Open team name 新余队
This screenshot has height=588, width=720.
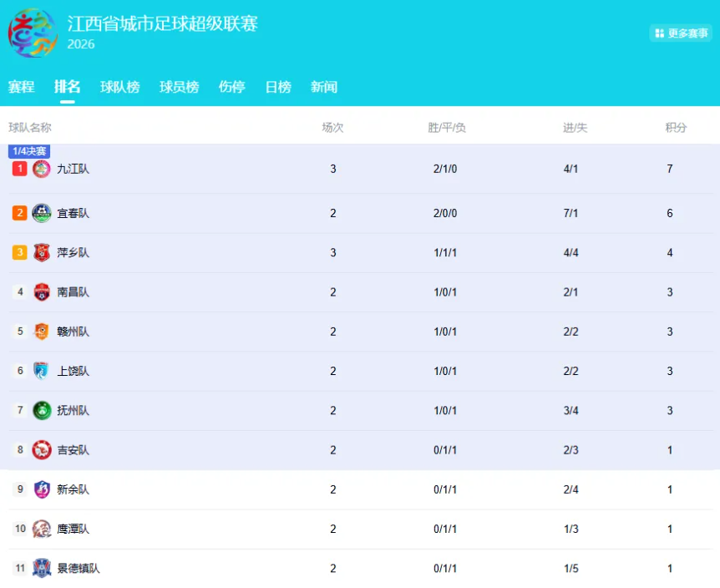(73, 489)
